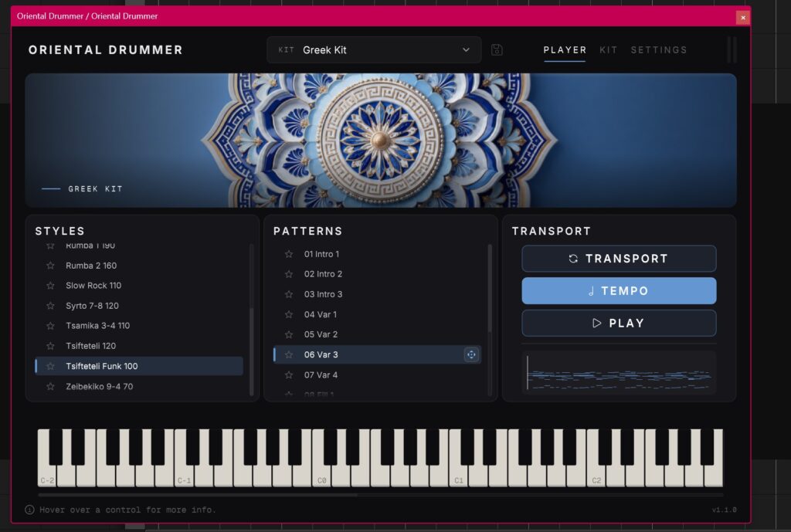Image resolution: width=791 pixels, height=532 pixels.
Task: Click the drag-move icon on 06 Var 3
Action: pyautogui.click(x=470, y=354)
